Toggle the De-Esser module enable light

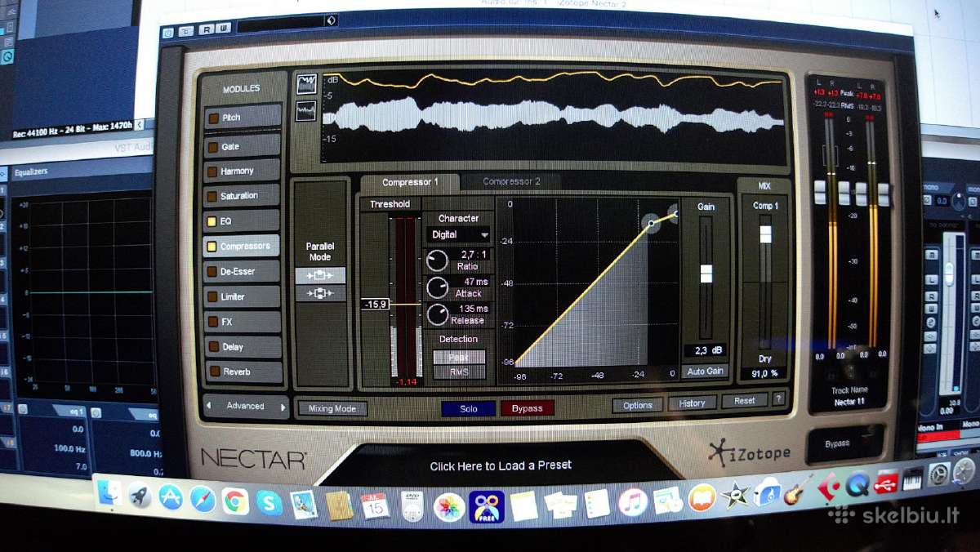(212, 271)
